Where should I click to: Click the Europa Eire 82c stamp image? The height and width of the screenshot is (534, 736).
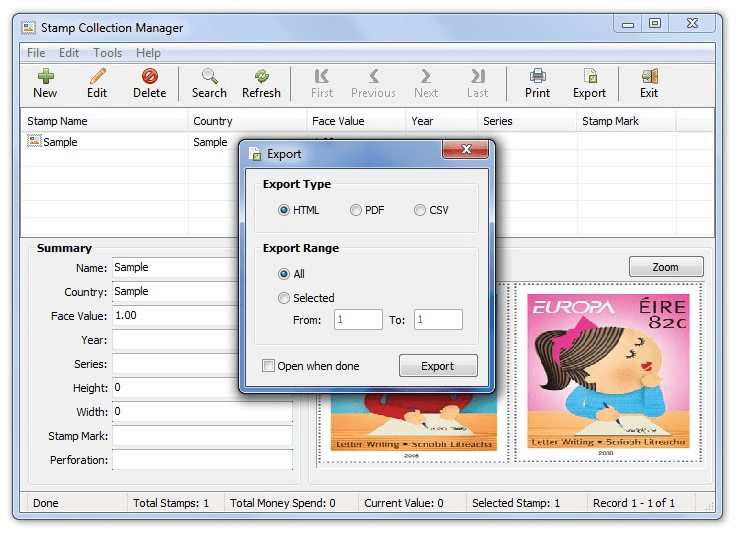608,373
